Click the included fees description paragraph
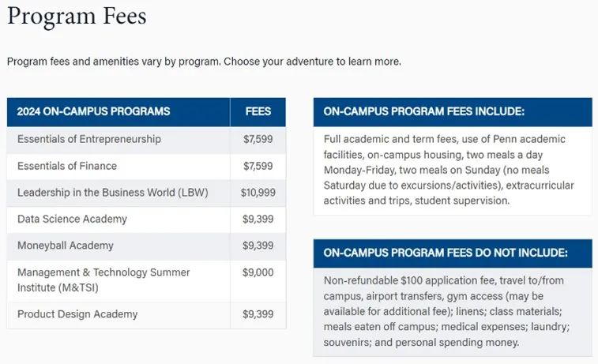 449,170
